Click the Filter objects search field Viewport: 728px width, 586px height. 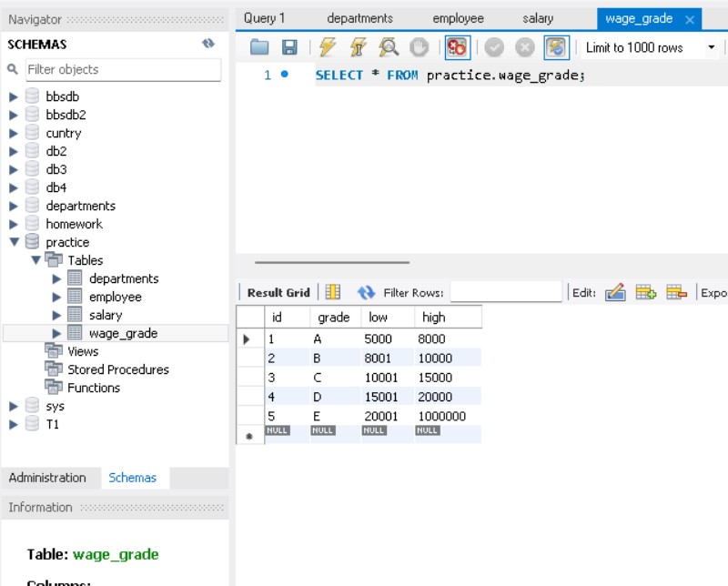pos(122,69)
